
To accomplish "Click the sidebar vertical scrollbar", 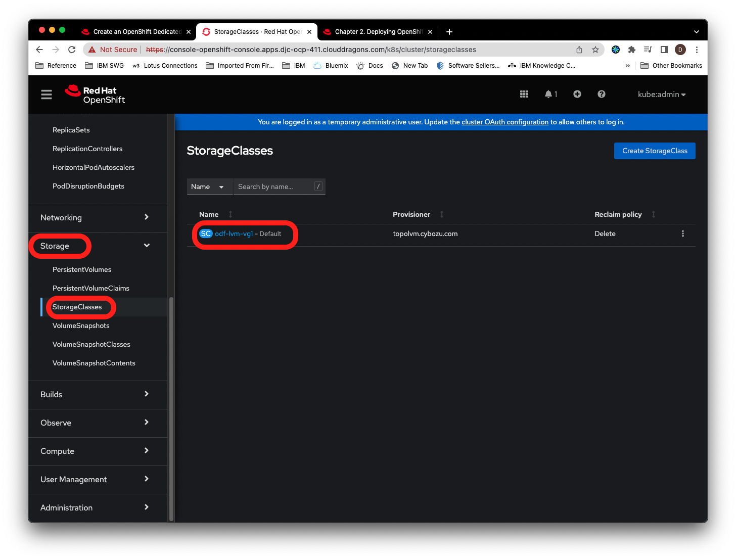I will (x=171, y=409).
